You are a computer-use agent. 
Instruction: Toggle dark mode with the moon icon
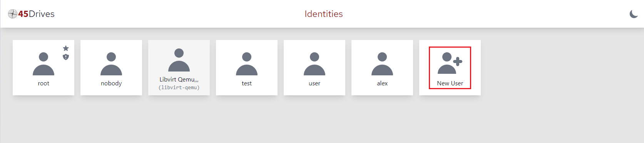coord(634,14)
